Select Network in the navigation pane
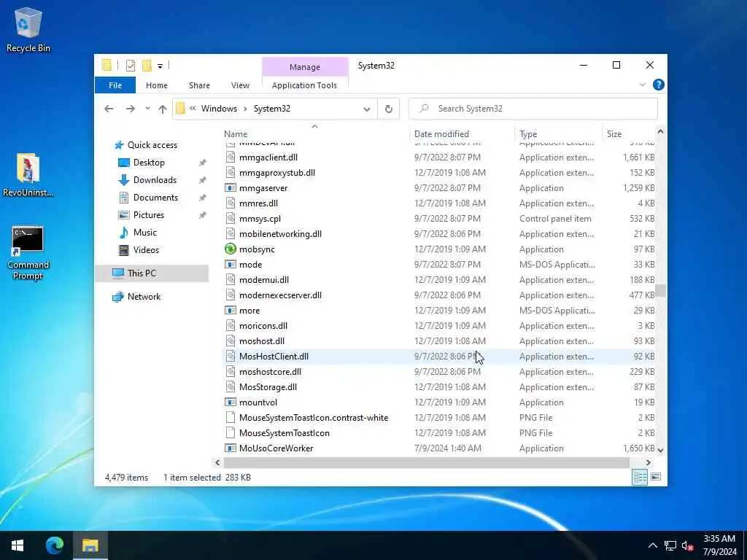747x560 pixels. [x=144, y=297]
